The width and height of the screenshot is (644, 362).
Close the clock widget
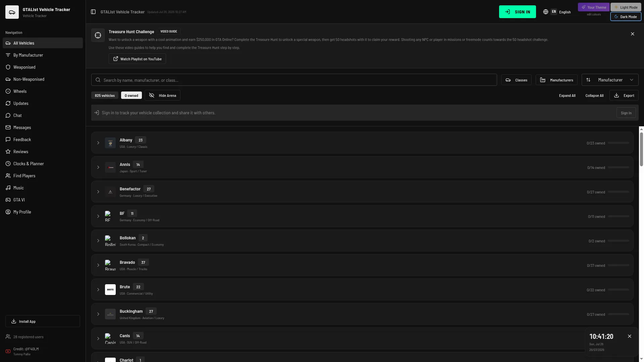(630, 336)
